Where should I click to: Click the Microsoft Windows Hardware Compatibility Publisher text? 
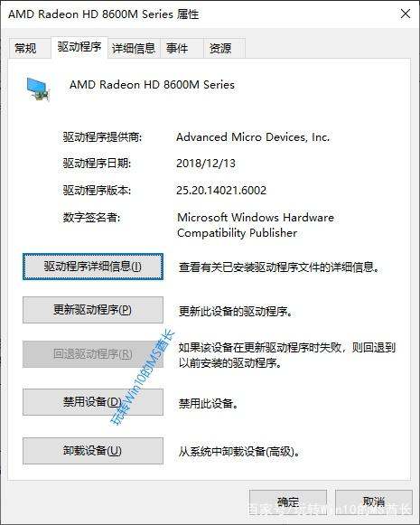click(256, 225)
